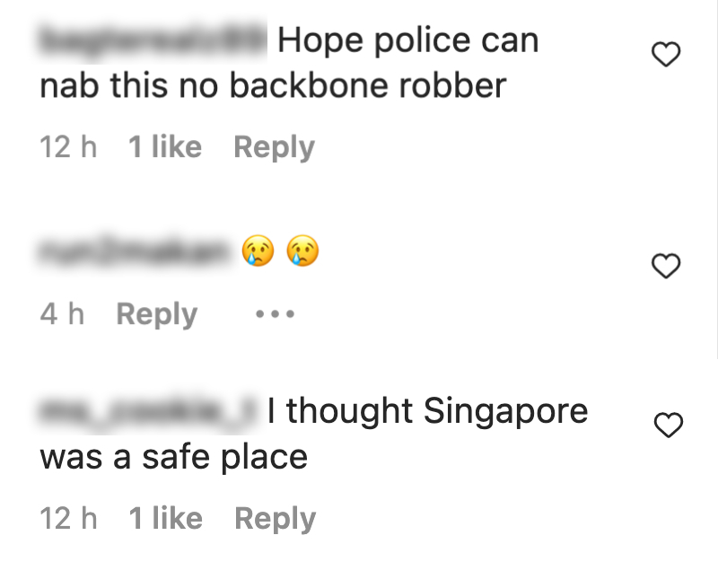Tap the heart beside the crying emoji comment
Viewport: 718px width, 588px height.
[666, 266]
